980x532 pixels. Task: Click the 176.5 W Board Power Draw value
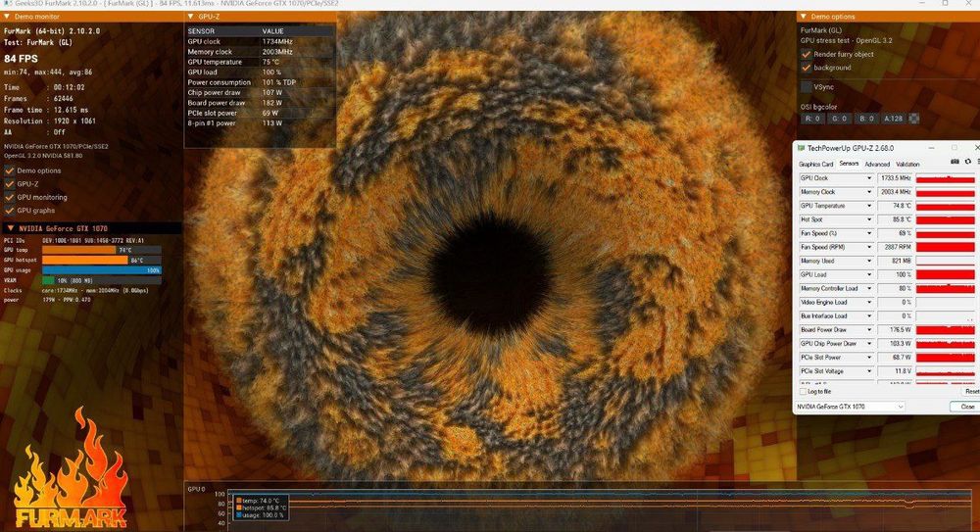tap(895, 329)
